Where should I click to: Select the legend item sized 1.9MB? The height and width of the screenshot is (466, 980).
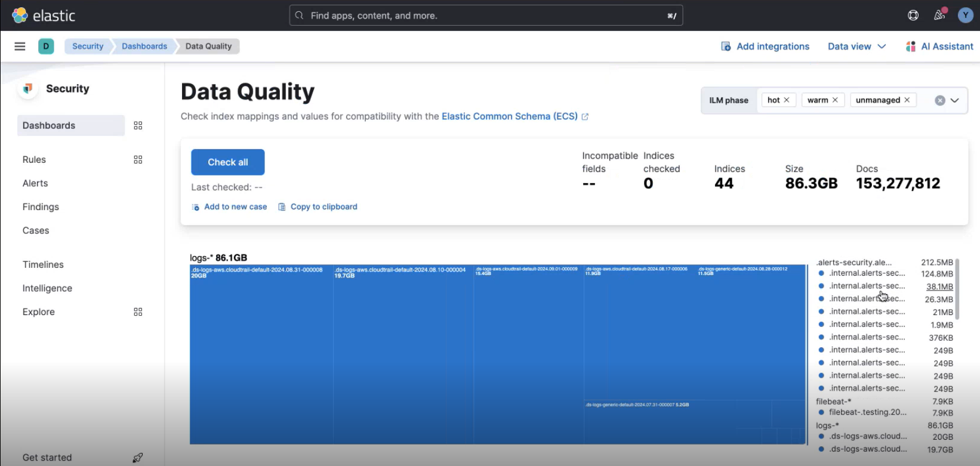tap(886, 325)
